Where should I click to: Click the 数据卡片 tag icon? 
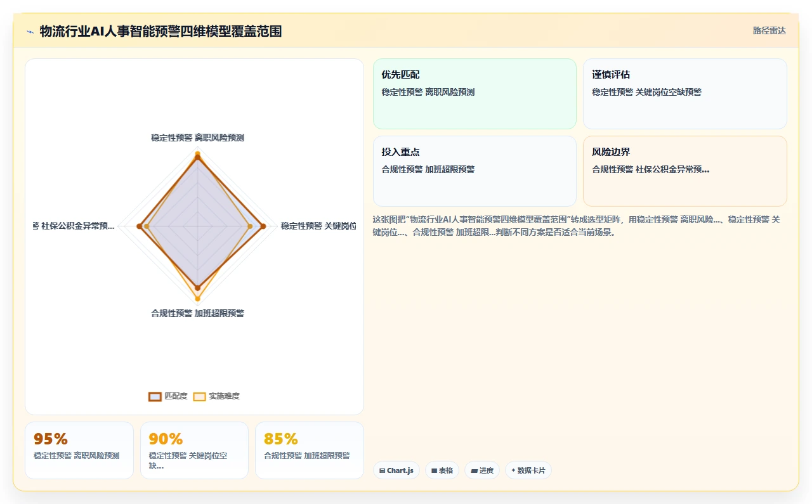tap(513, 470)
